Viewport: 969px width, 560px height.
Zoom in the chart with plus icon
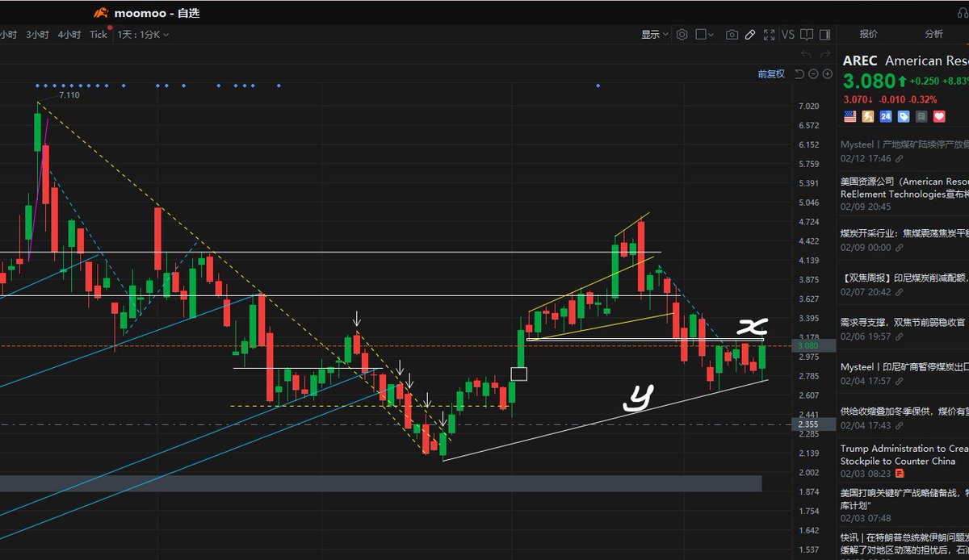coord(827,73)
